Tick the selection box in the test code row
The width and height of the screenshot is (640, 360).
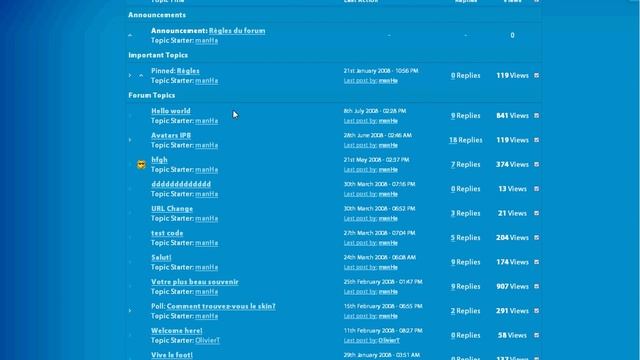(536, 238)
